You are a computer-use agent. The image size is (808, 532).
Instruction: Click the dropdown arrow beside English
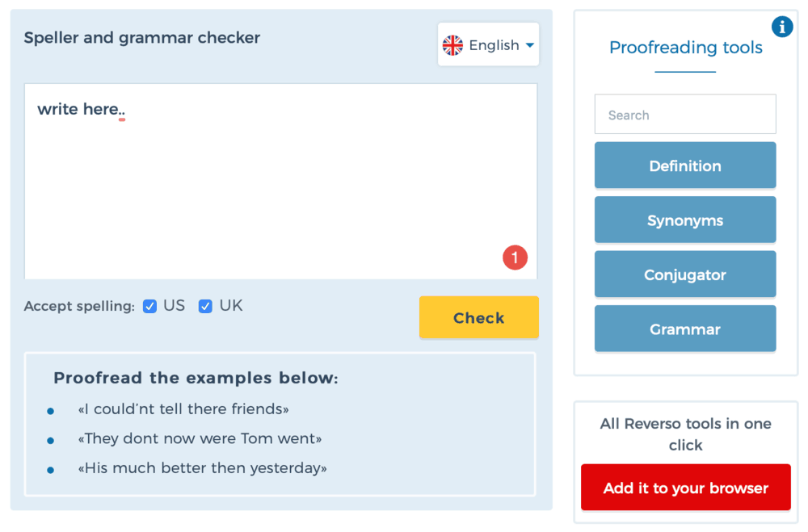pyautogui.click(x=530, y=45)
